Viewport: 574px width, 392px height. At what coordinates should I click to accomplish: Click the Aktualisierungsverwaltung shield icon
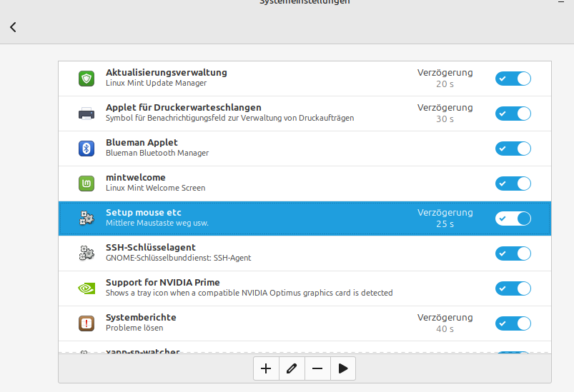click(86, 79)
